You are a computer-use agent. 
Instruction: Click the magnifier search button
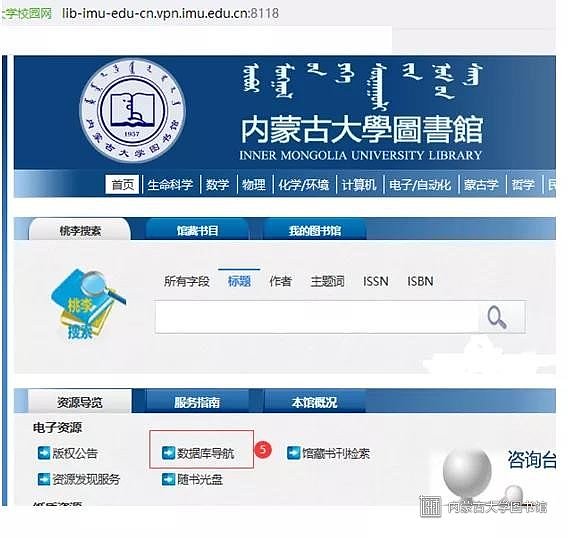pos(501,317)
